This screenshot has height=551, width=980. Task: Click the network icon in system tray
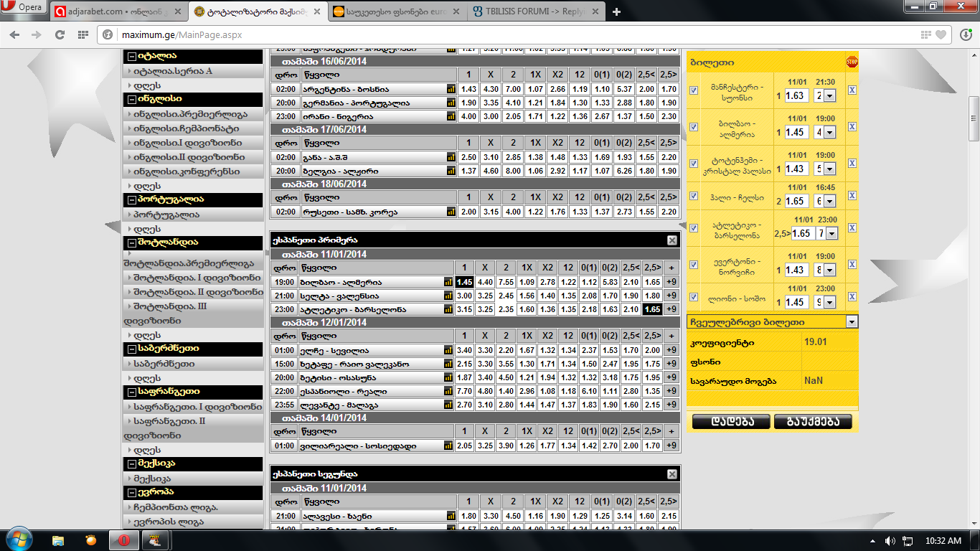click(908, 540)
